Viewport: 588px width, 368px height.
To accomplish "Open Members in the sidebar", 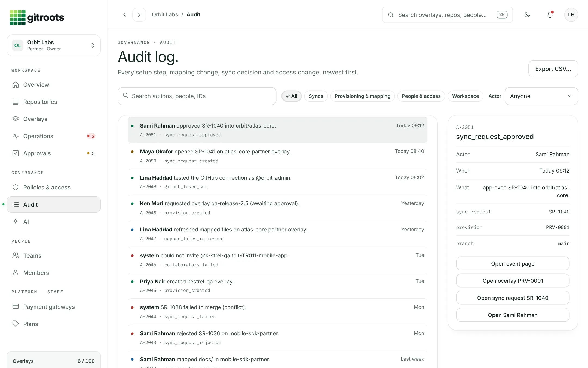I will click(x=54, y=273).
